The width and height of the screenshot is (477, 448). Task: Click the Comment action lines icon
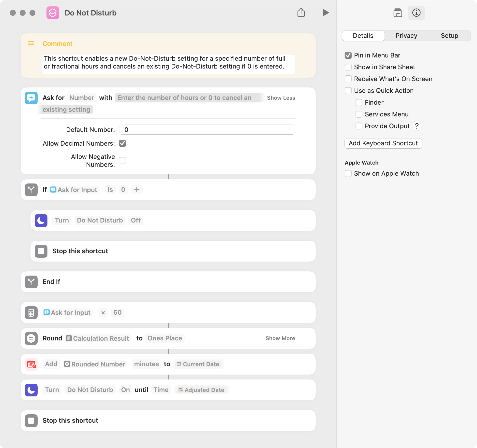[x=31, y=44]
